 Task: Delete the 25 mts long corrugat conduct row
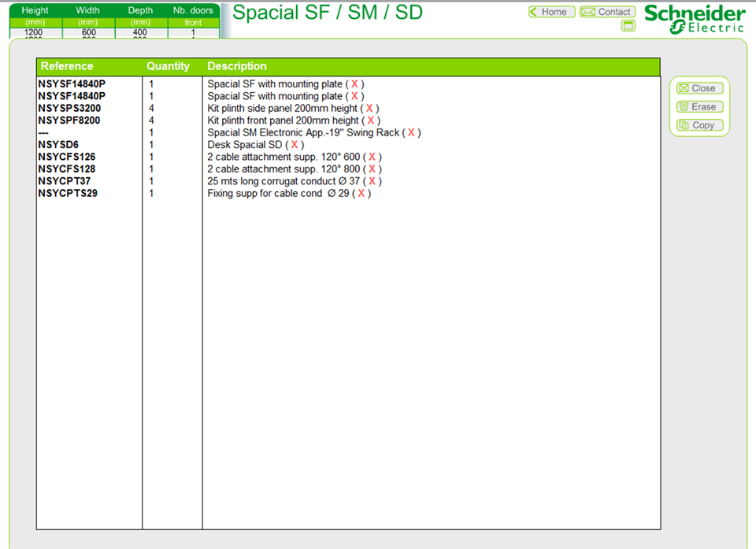pos(372,181)
